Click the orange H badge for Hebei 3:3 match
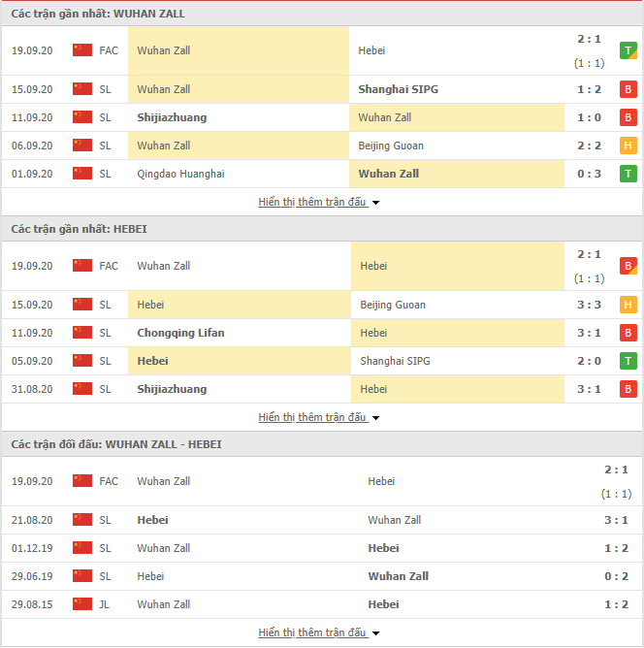Viewport: 644px width, 648px height. 628,305
